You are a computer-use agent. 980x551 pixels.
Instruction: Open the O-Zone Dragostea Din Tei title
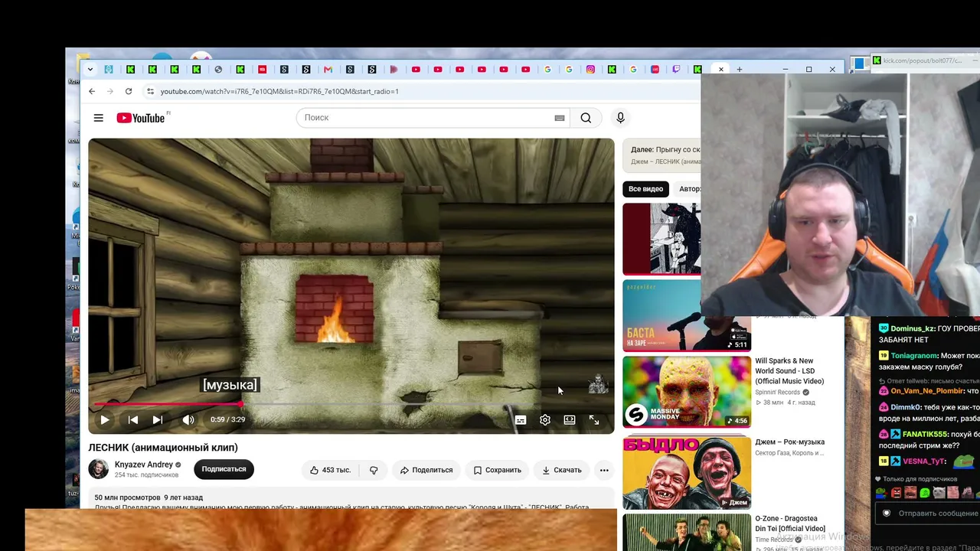tap(790, 523)
